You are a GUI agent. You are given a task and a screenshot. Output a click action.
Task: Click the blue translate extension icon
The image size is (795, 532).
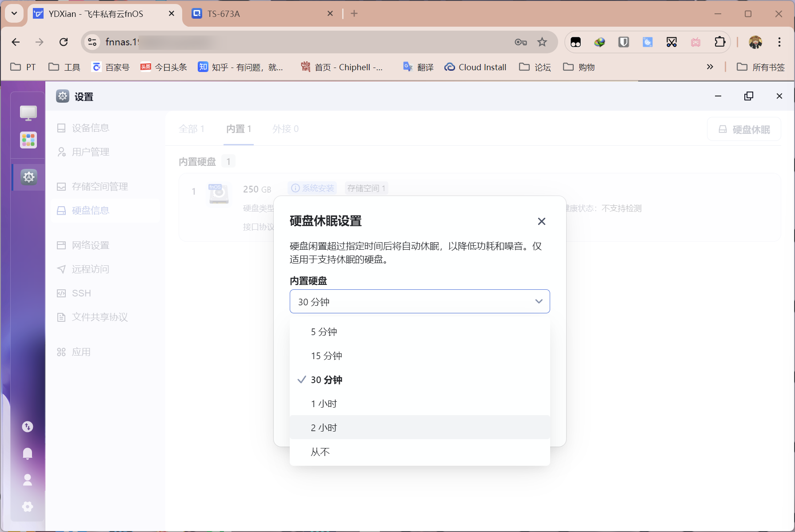[648, 42]
